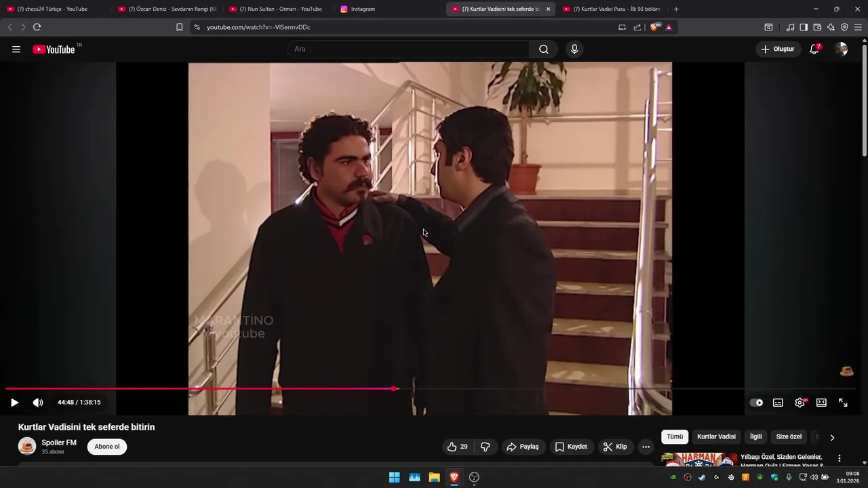Image resolution: width=868 pixels, height=488 pixels.
Task: Open more actions three-dot menu beside Klip
Action: pyautogui.click(x=646, y=447)
